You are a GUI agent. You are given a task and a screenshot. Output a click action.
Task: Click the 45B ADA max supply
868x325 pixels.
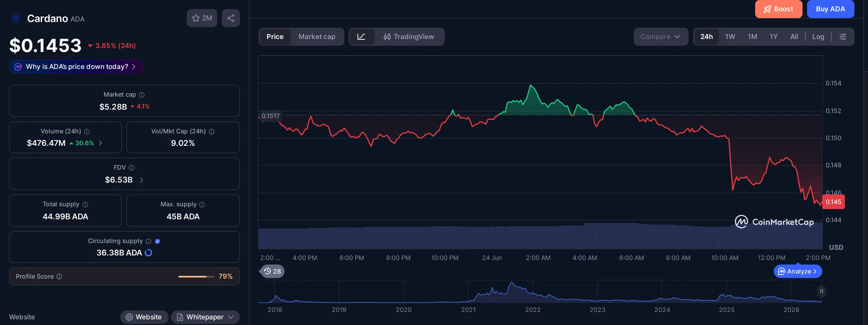183,216
